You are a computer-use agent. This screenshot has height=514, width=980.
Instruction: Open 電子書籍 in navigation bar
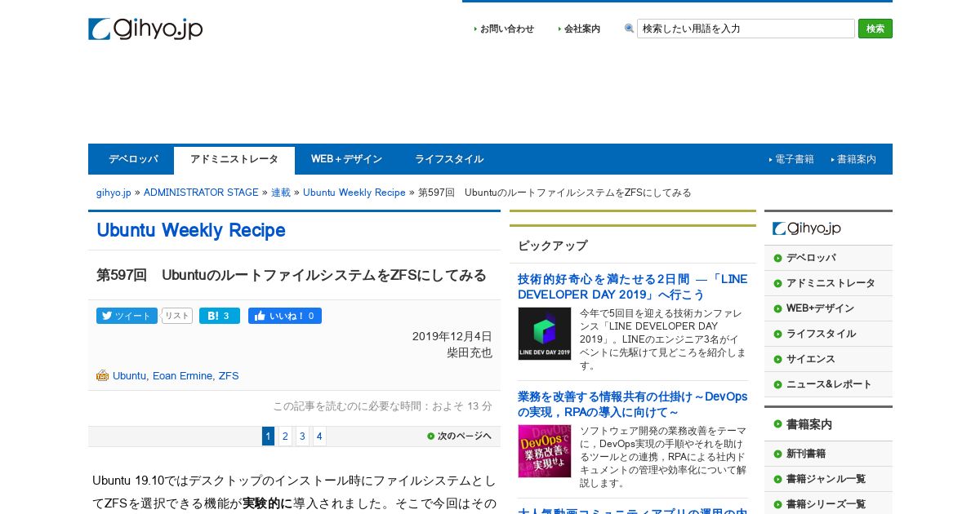794,159
